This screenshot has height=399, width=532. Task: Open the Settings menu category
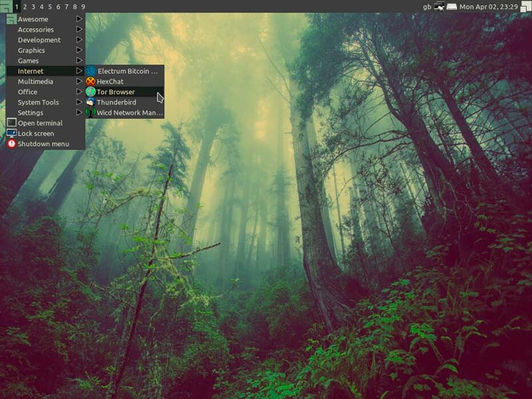(x=31, y=113)
